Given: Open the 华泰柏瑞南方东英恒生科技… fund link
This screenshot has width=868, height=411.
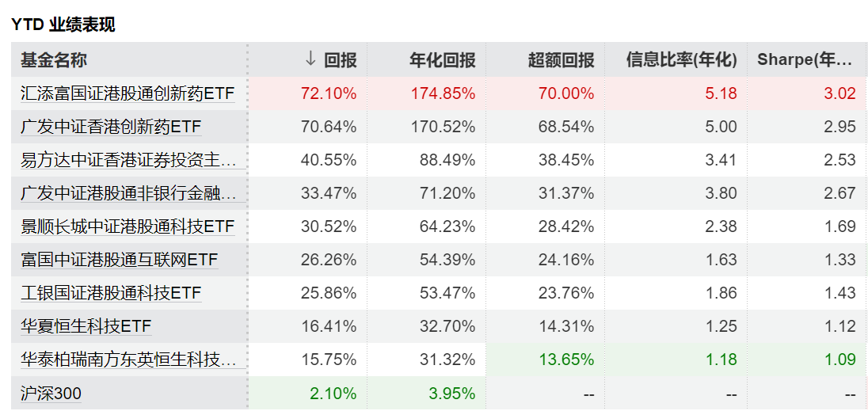Looking at the screenshot, I should (x=128, y=360).
